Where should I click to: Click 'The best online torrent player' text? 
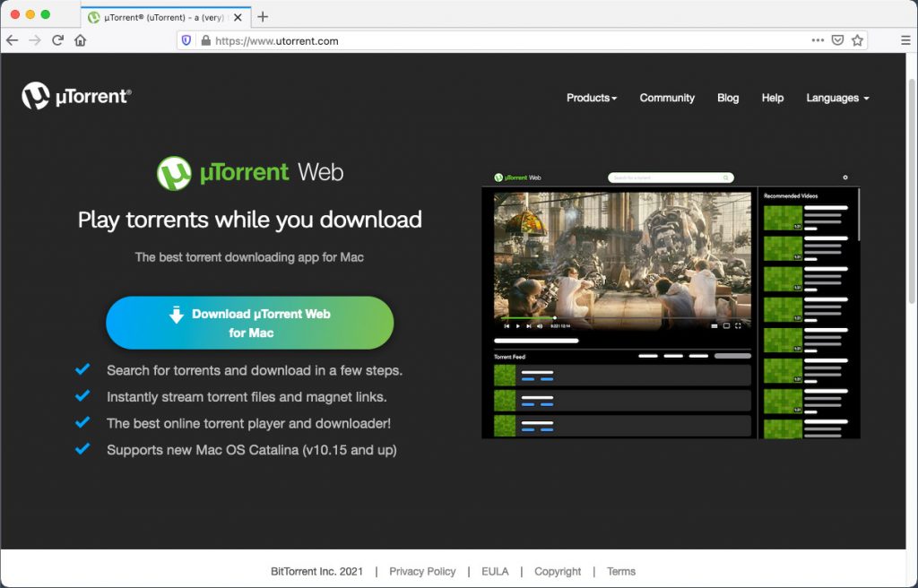point(249,423)
